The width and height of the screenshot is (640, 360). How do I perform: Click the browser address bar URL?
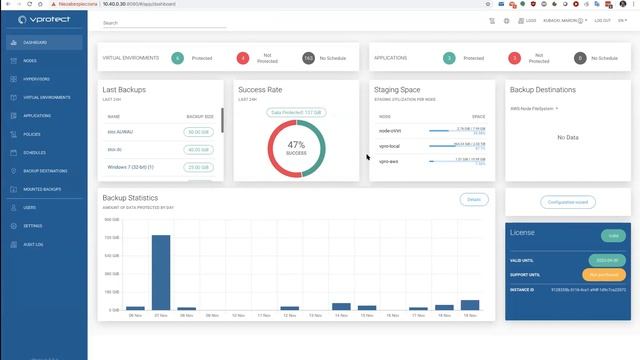(139, 4)
